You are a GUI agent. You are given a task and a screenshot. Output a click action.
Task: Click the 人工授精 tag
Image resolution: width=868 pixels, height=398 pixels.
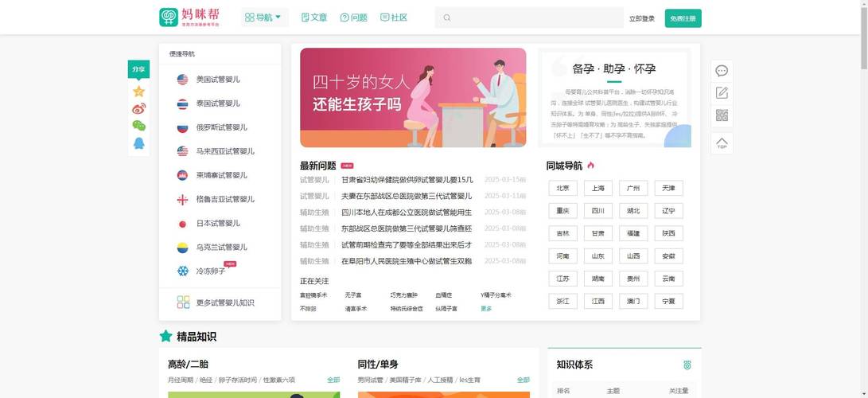click(x=440, y=380)
